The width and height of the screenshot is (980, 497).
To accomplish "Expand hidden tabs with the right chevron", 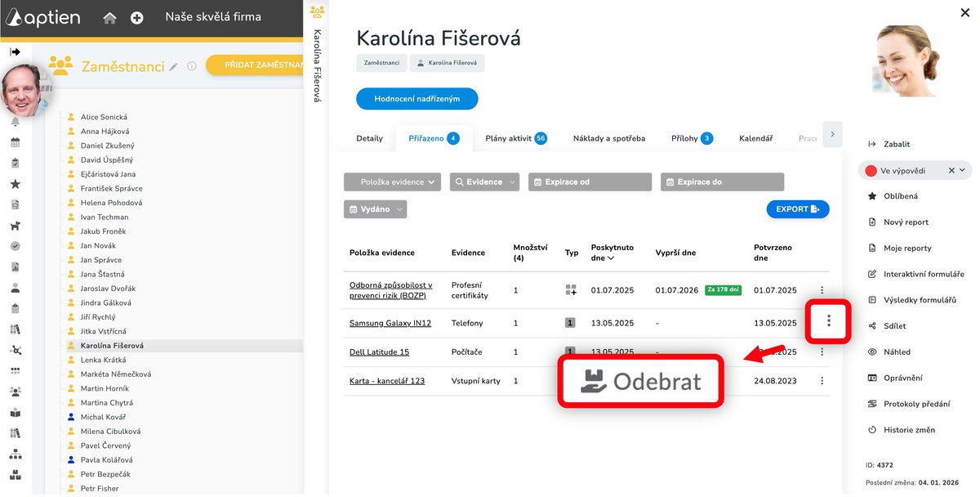I will point(831,134).
